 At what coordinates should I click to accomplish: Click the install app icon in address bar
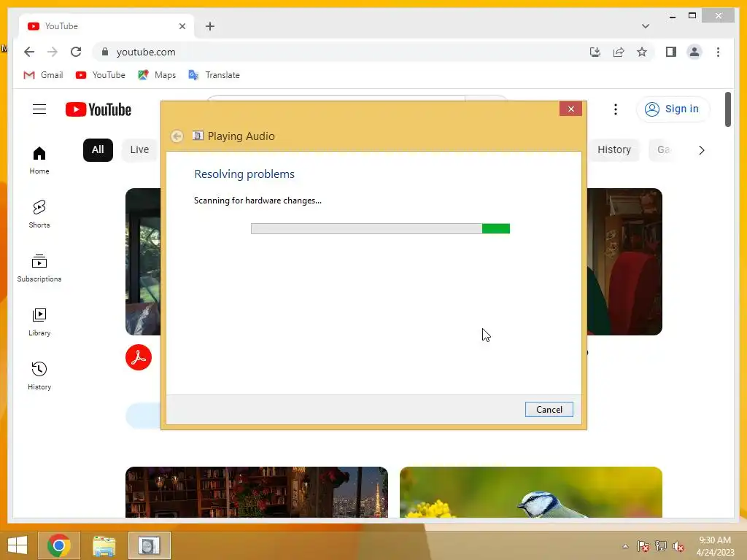point(595,52)
